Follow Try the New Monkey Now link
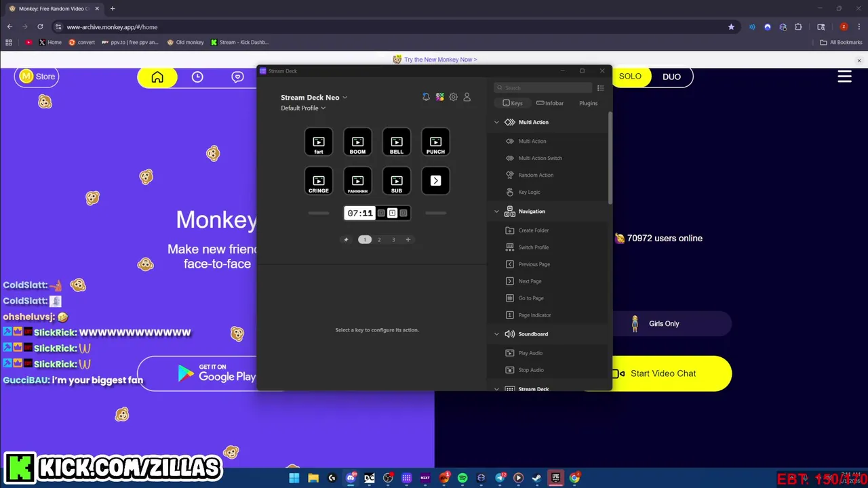The height and width of the screenshot is (488, 868). coord(440,60)
